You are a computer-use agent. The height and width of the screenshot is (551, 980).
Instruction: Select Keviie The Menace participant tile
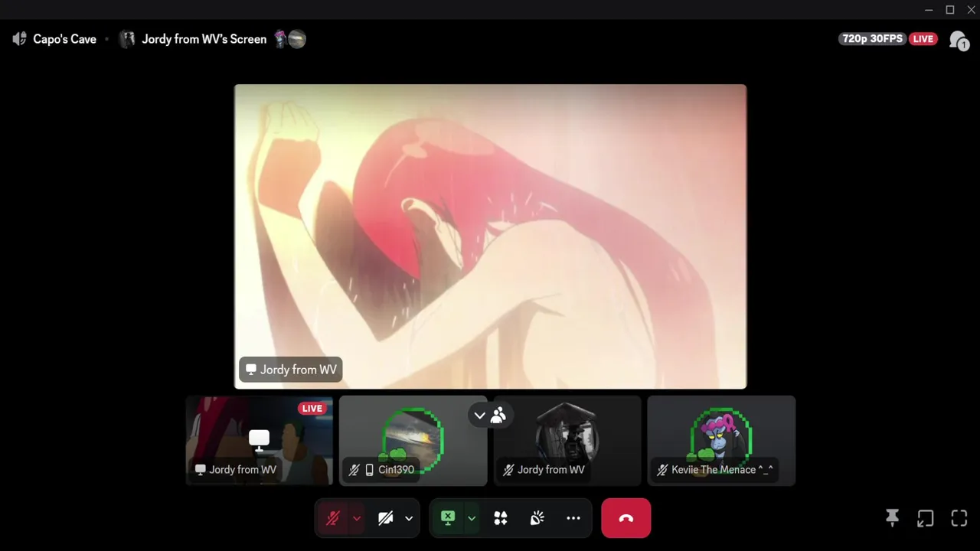721,441
